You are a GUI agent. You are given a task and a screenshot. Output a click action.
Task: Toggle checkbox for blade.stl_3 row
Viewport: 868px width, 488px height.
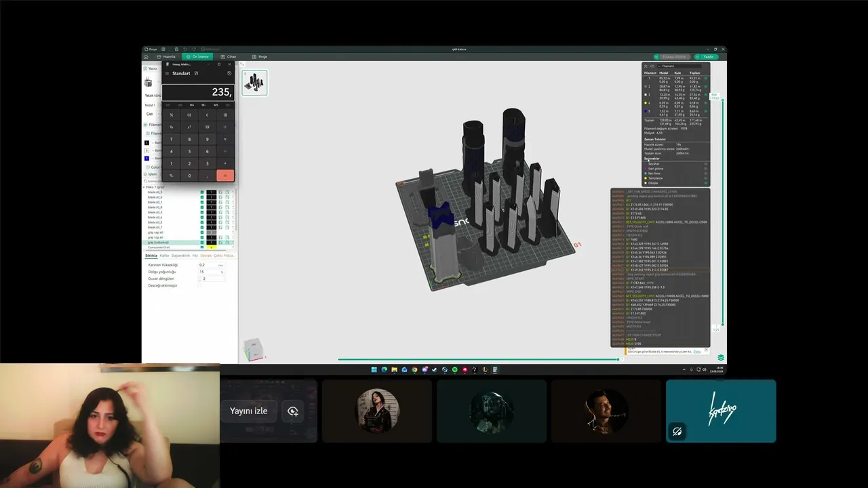pyautogui.click(x=202, y=192)
